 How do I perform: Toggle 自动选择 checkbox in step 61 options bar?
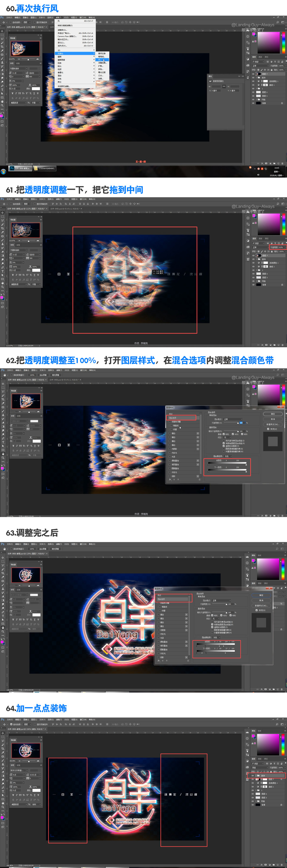[x=11, y=204]
